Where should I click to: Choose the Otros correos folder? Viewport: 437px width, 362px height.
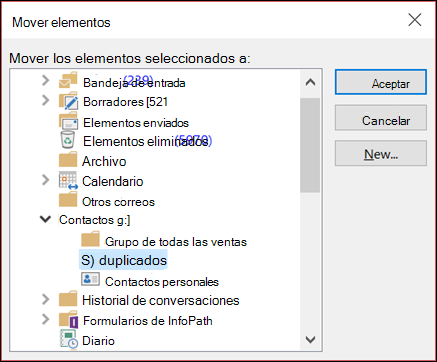click(118, 202)
